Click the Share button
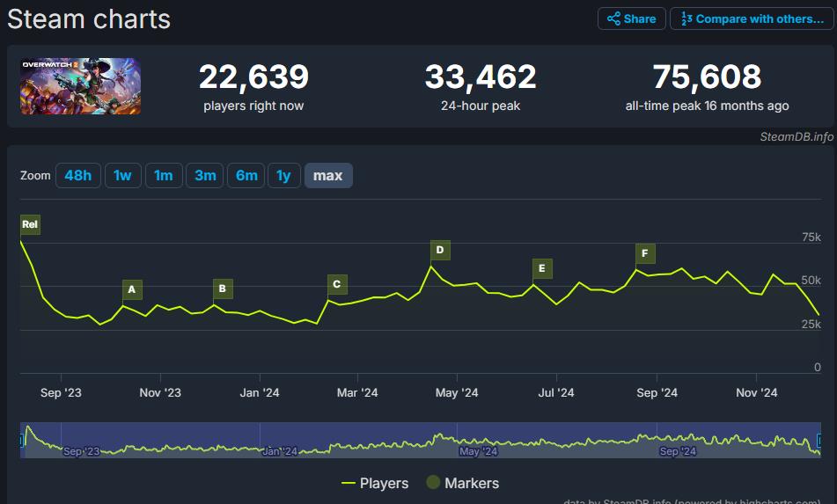 point(631,18)
